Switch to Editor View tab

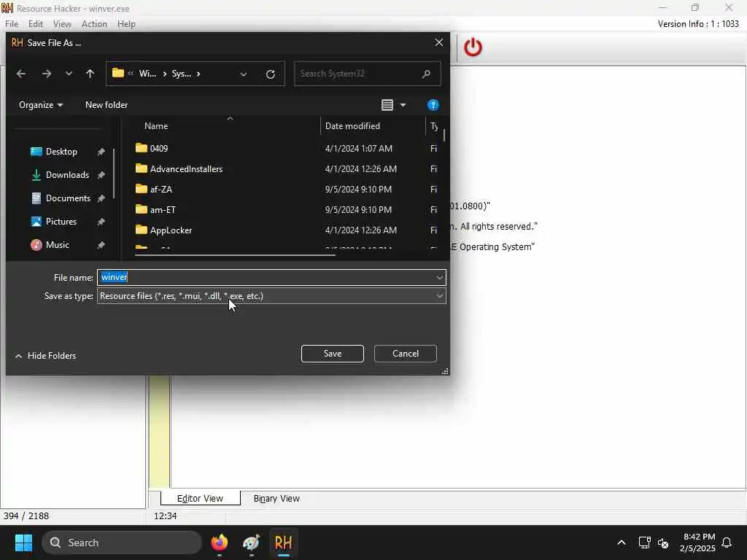tap(200, 499)
